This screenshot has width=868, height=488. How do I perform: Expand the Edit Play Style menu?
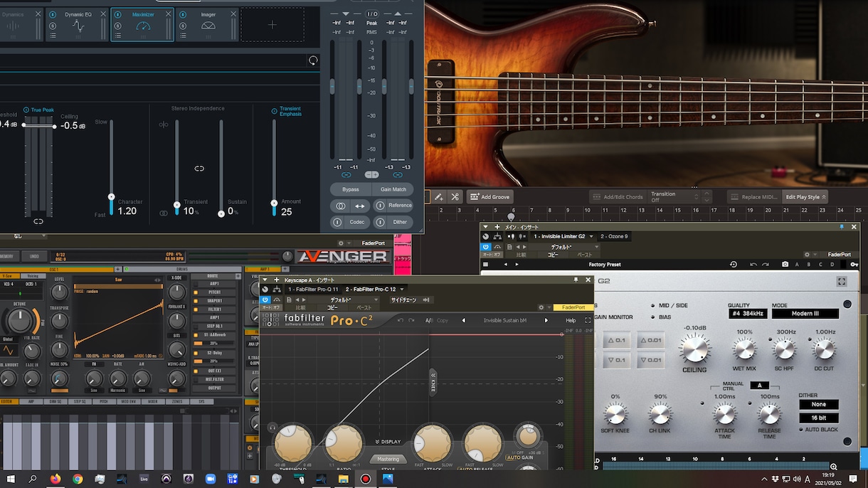pyautogui.click(x=805, y=197)
